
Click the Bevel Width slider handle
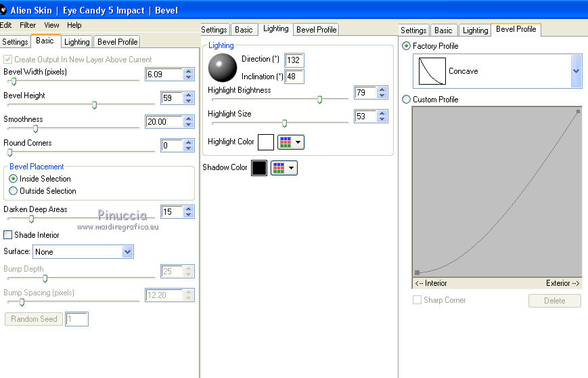click(14, 81)
